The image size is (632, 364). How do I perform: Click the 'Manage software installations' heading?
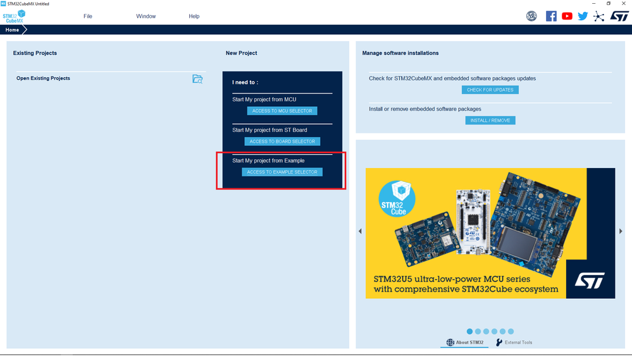click(400, 52)
